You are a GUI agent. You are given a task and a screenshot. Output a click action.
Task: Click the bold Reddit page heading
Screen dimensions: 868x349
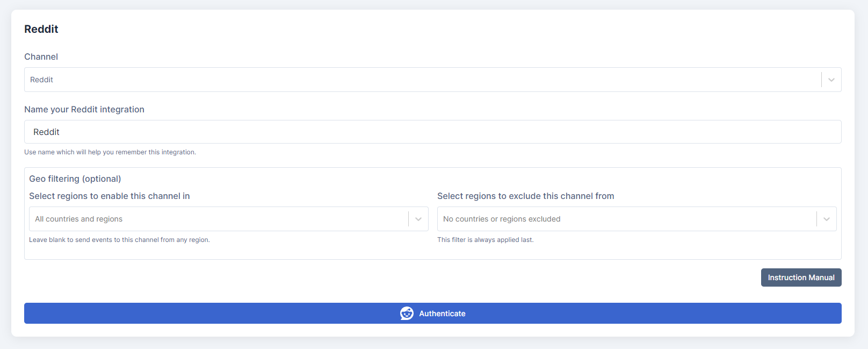click(x=41, y=29)
